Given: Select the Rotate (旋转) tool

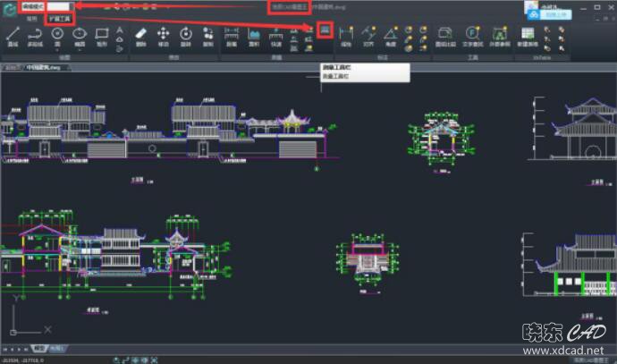Looking at the screenshot, I should [x=186, y=34].
